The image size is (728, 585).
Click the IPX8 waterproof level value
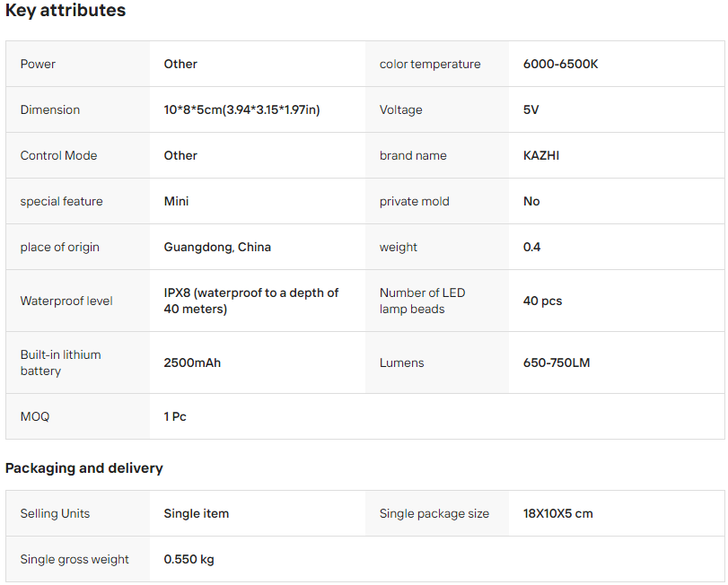(250, 301)
